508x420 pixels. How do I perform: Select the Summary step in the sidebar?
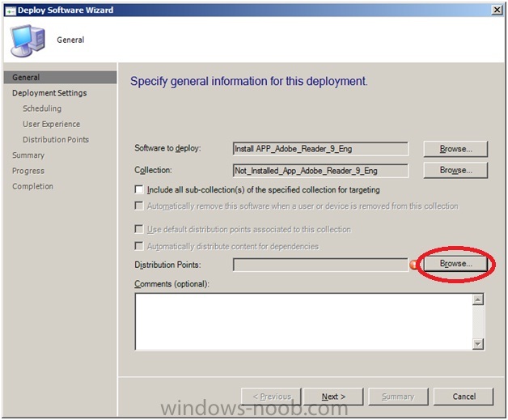(28, 155)
